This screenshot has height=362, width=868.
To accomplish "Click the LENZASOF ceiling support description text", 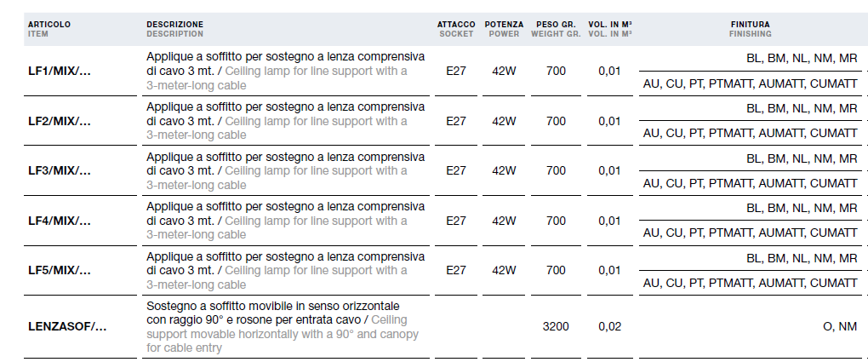I will pos(283,327).
